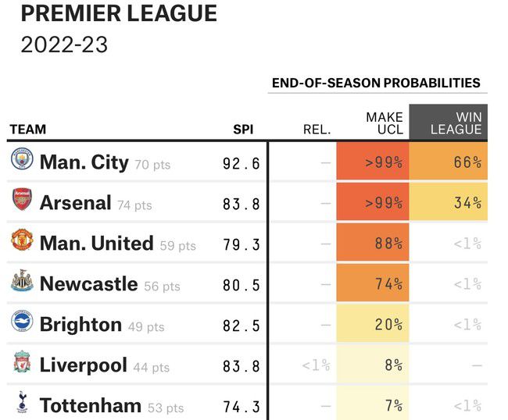The image size is (508, 420).
Task: Sort by the SPI column header
Action: [243, 130]
